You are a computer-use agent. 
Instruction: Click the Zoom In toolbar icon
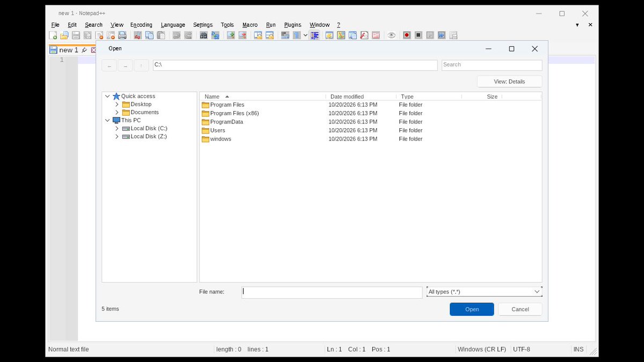[x=231, y=35]
